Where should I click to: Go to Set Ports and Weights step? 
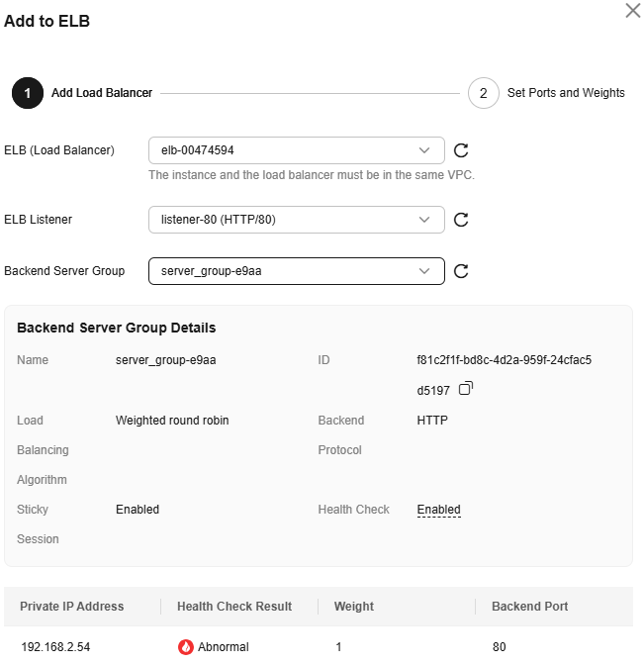coord(566,93)
